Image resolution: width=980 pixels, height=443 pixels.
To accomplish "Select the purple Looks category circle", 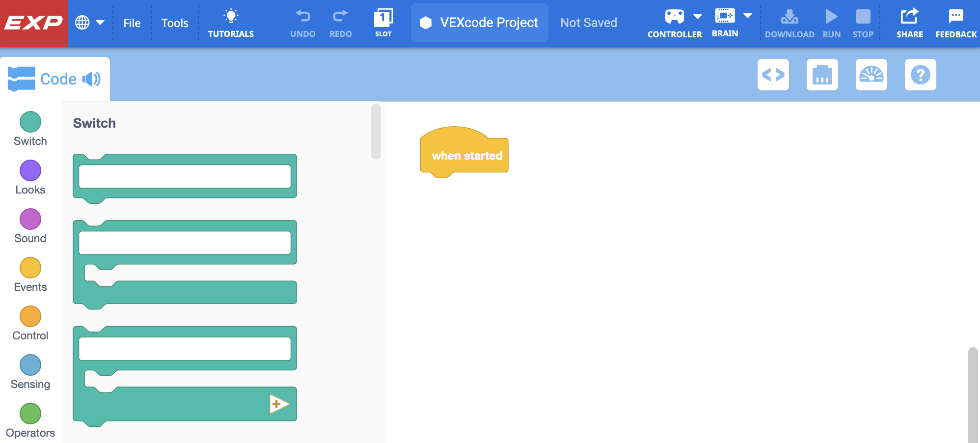I will click(x=30, y=170).
